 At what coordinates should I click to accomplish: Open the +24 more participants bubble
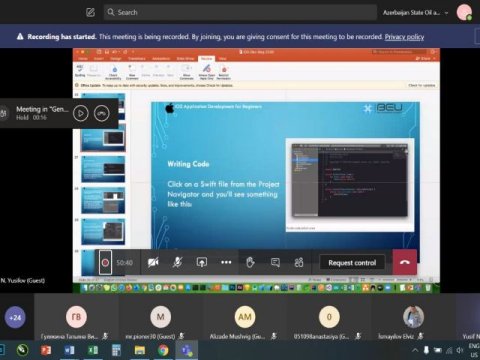tap(15, 317)
